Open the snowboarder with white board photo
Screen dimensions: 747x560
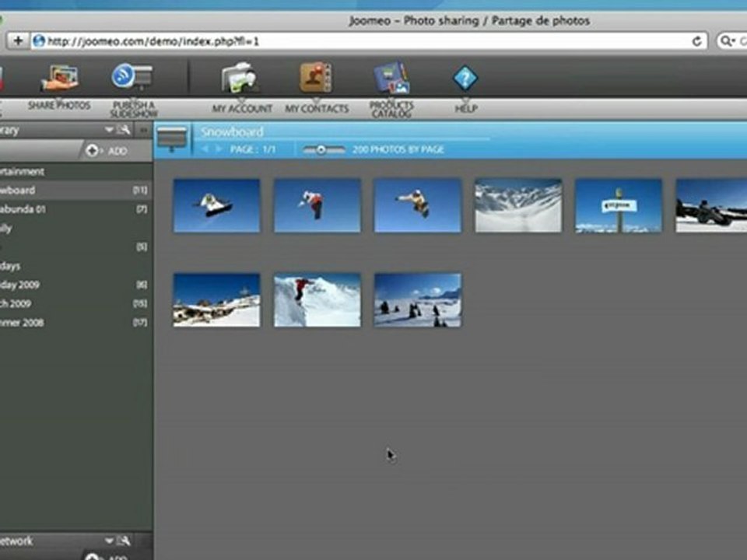[217, 205]
